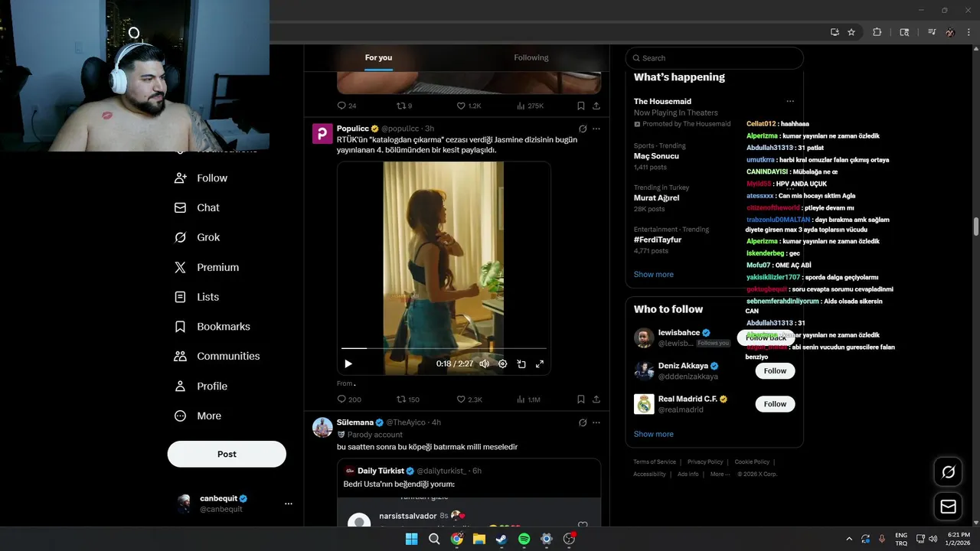Viewport: 980px width, 551px height.
Task: Reply to the top post with 24 replies
Action: (347, 106)
